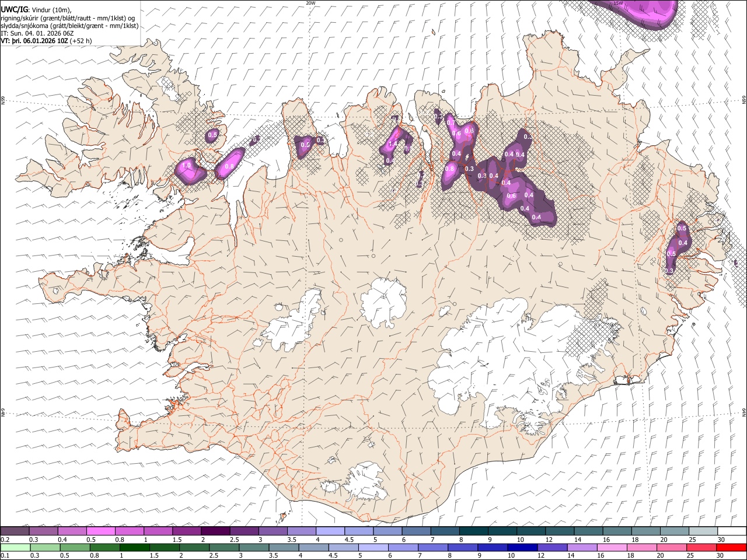Click the bottom-row blue swatch between 7 and 8

(x=432, y=548)
